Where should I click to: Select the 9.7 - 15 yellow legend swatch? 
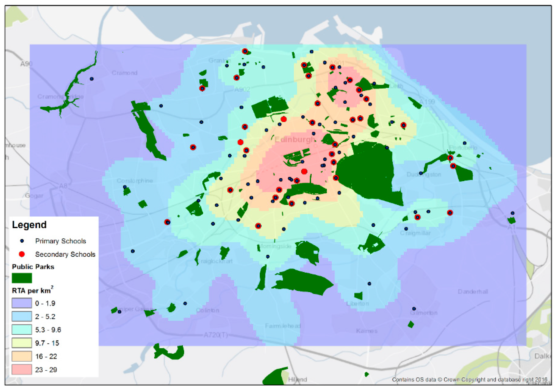(x=22, y=343)
